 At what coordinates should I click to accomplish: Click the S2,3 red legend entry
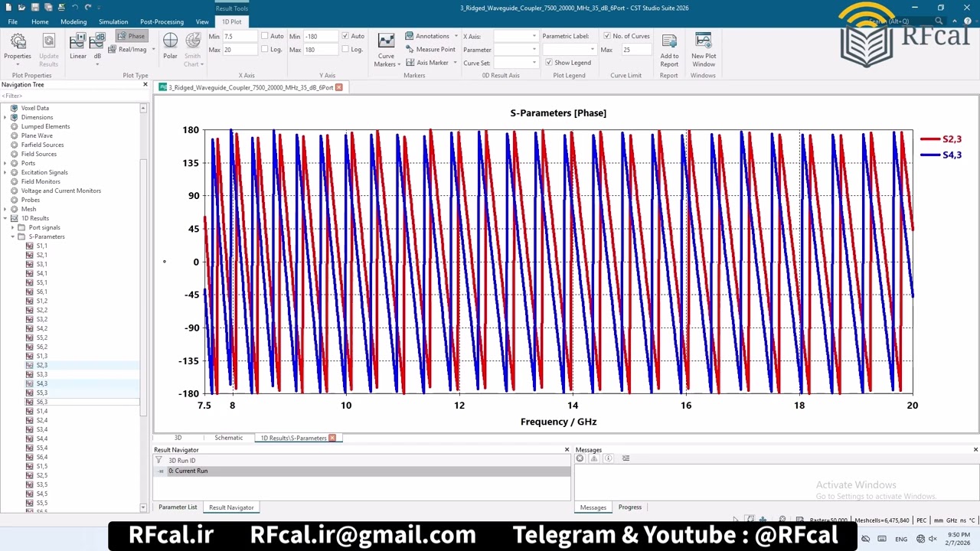(x=941, y=139)
